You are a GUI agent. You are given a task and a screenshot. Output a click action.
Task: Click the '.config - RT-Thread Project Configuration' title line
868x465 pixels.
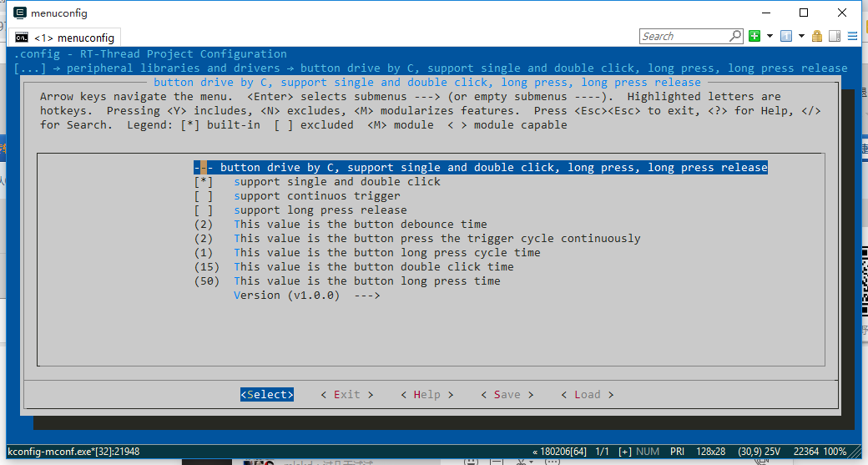pyautogui.click(x=150, y=54)
